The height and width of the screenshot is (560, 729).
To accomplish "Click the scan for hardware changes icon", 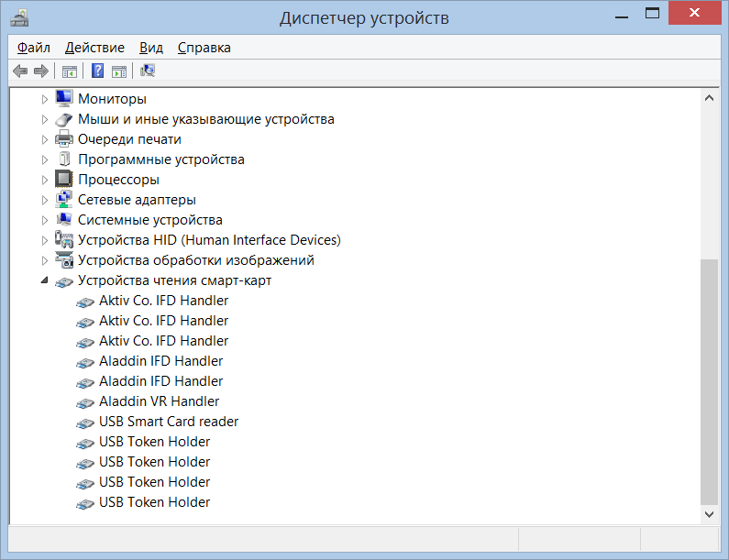I will (x=148, y=71).
